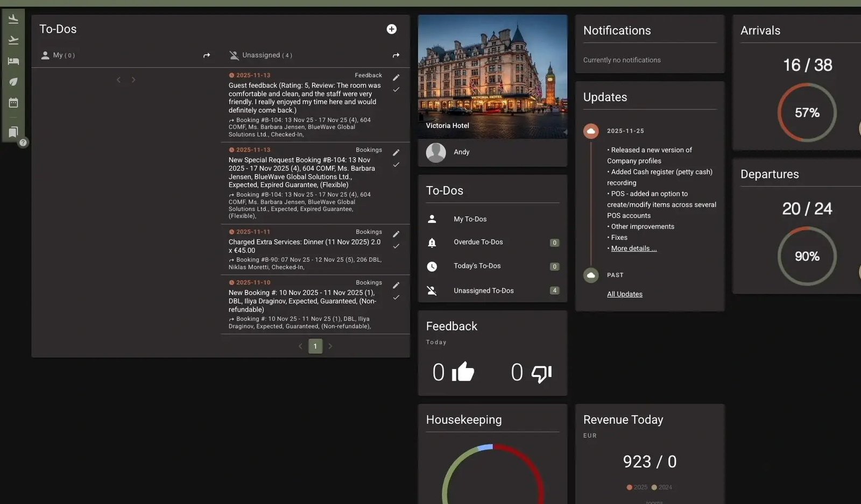
Task: Go to previous page in My list
Action: tap(118, 80)
